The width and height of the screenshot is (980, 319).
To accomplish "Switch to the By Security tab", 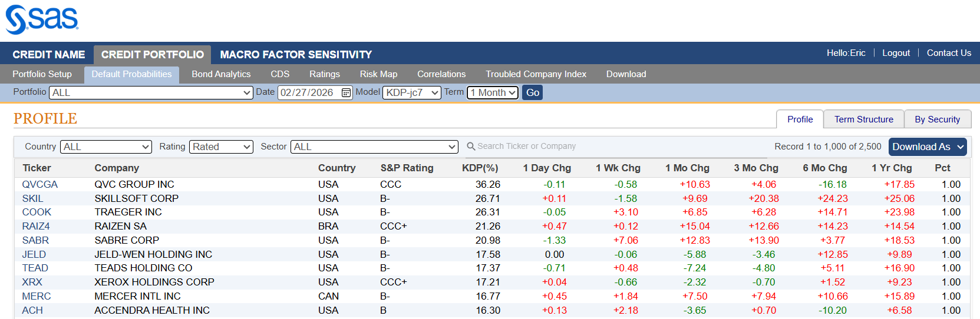I will point(937,119).
